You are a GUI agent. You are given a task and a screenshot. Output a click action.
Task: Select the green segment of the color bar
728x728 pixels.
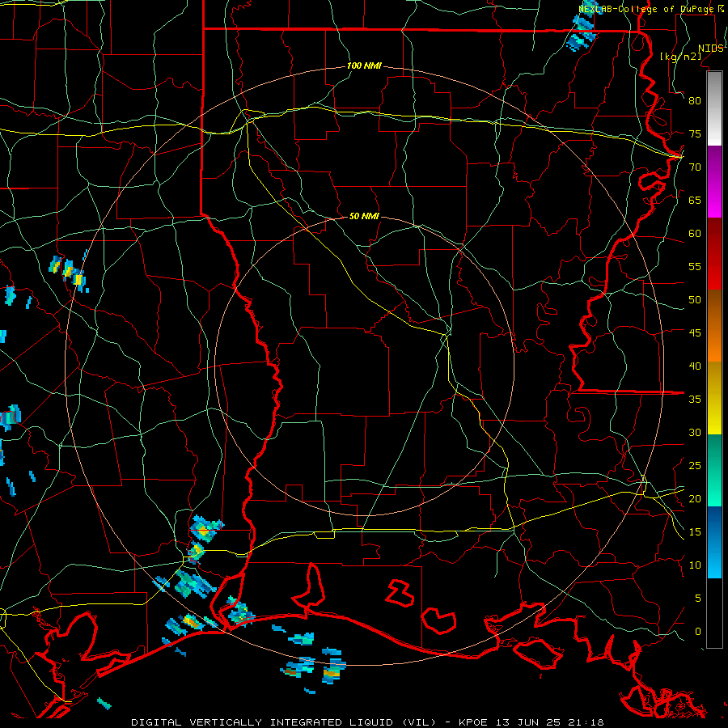[x=714, y=470]
